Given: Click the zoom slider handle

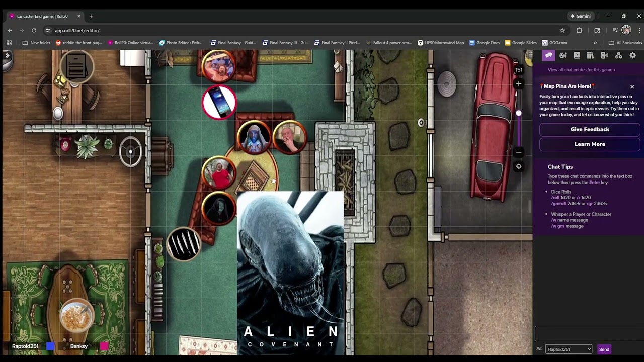Looking at the screenshot, I should point(519,113).
